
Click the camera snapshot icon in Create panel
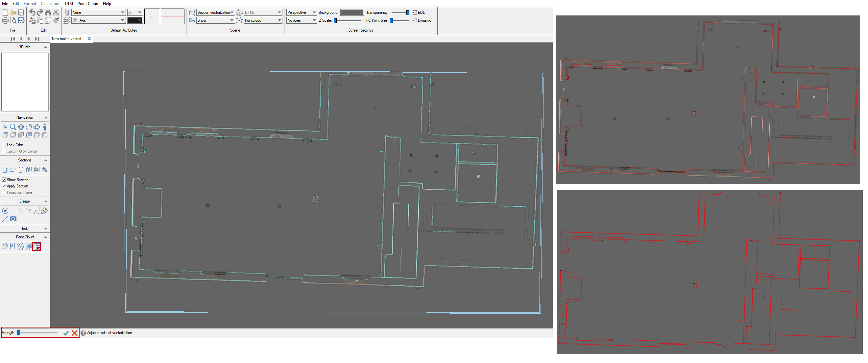(x=13, y=219)
